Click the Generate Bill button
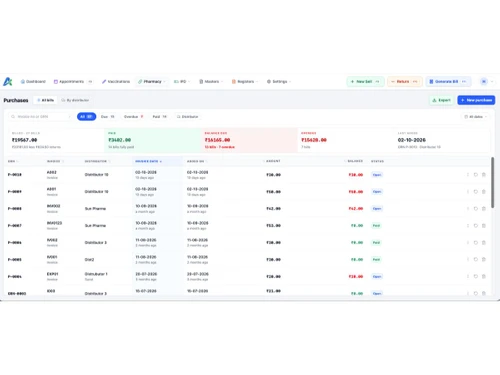 (x=448, y=81)
